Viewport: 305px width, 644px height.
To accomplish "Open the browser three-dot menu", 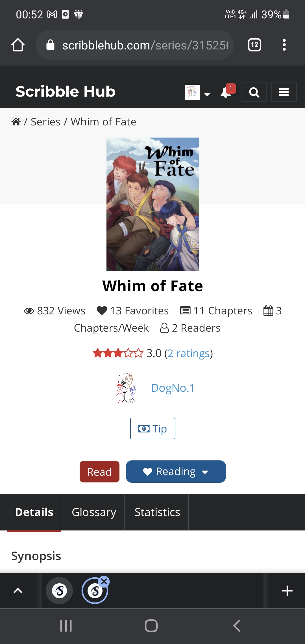I will point(284,45).
